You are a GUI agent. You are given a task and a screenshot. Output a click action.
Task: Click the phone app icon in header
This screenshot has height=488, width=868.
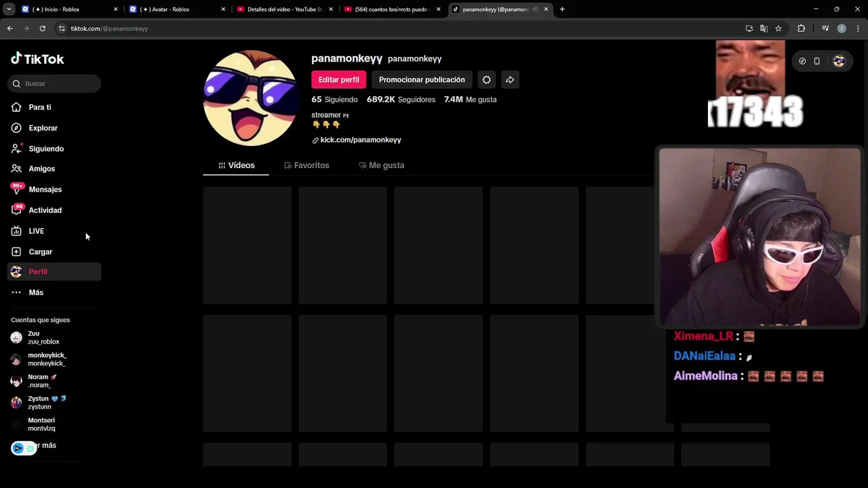[816, 61]
